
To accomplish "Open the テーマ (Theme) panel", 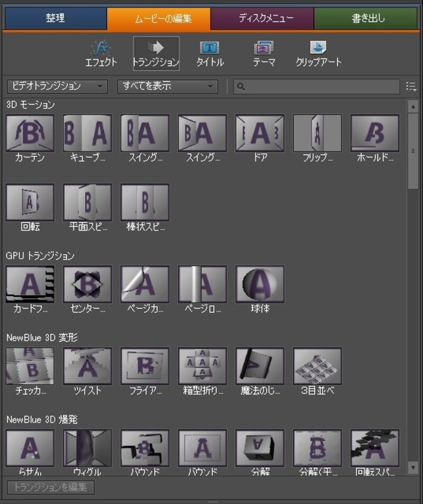I will pyautogui.click(x=264, y=53).
